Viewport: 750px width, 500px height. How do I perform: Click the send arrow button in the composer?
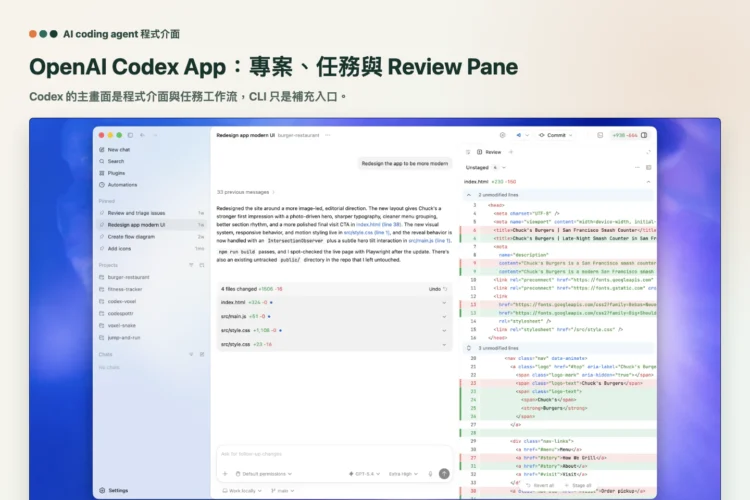(444, 474)
